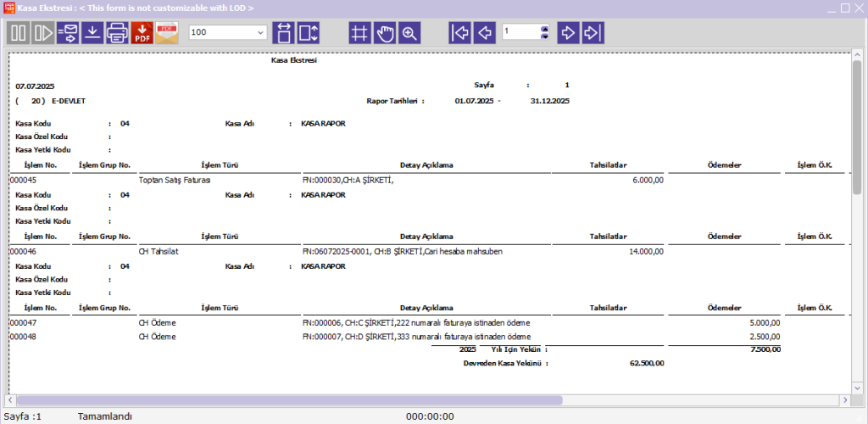This screenshot has height=424, width=868.
Task: Click the B ŞİRKETİ 'Cari hesaba mahsuben' description
Action: 403,251
